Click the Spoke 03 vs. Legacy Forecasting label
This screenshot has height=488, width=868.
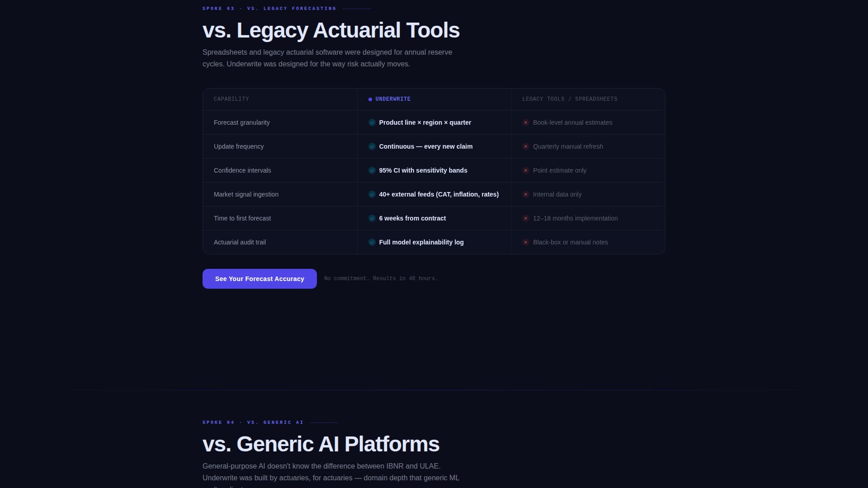coord(269,9)
